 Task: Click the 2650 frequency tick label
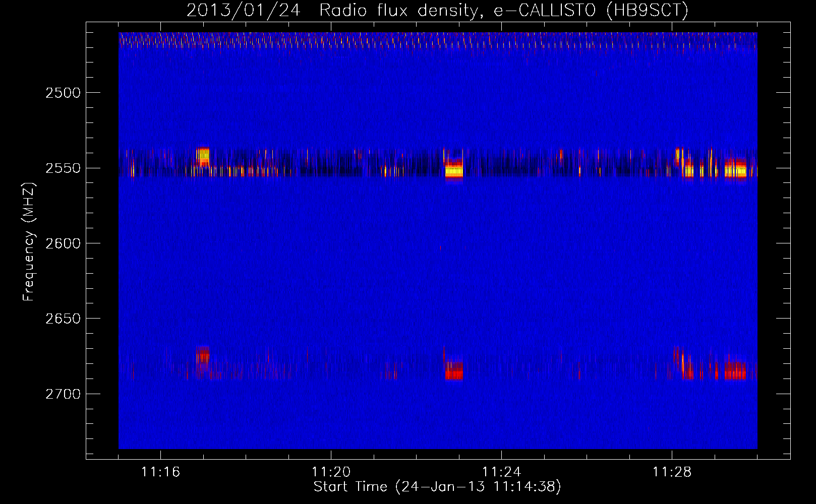pos(63,319)
